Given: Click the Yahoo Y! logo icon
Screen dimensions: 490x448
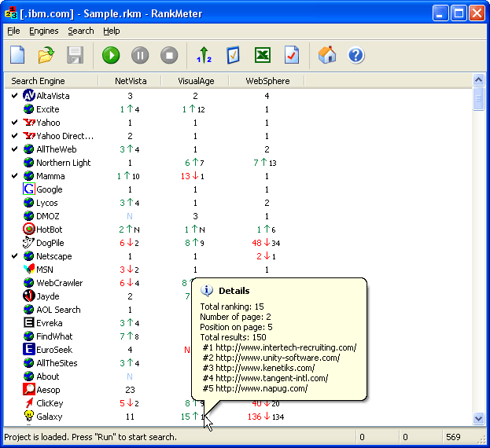Looking at the screenshot, I should tap(29, 123).
